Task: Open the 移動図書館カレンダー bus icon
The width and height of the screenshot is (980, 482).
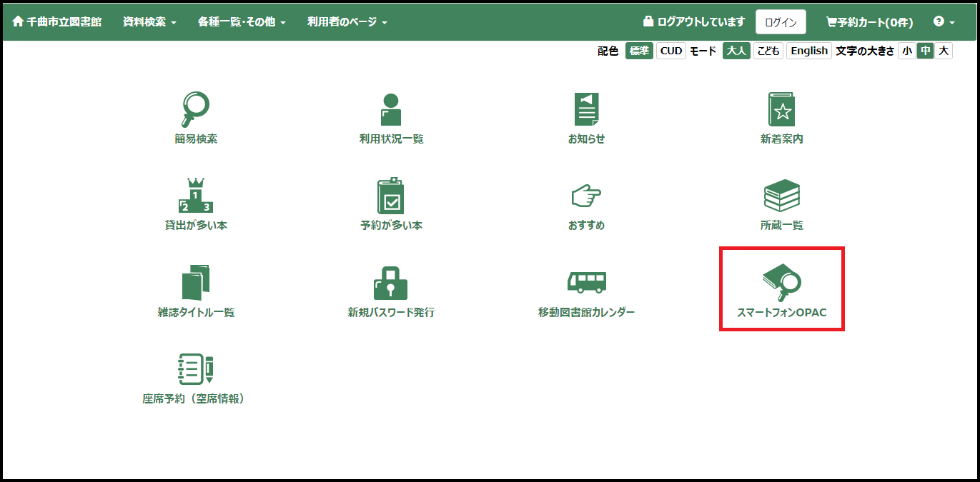Action: (586, 282)
